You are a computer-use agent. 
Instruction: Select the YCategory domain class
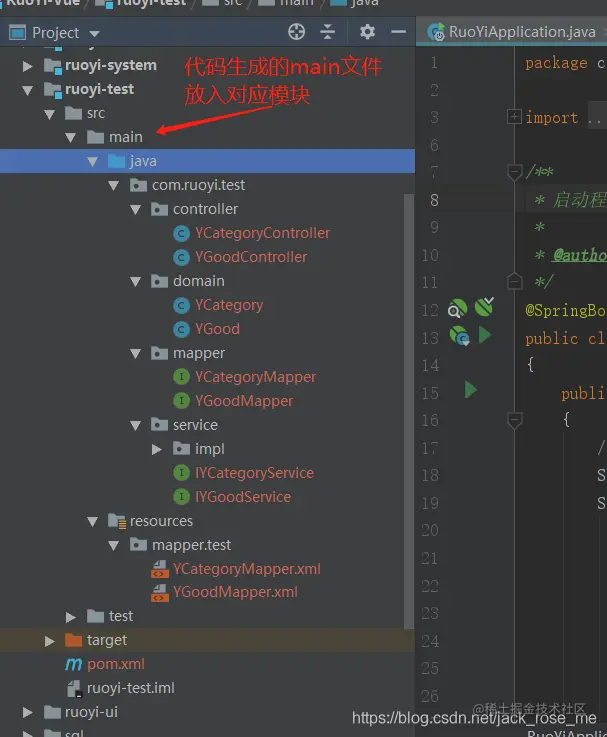coord(229,305)
